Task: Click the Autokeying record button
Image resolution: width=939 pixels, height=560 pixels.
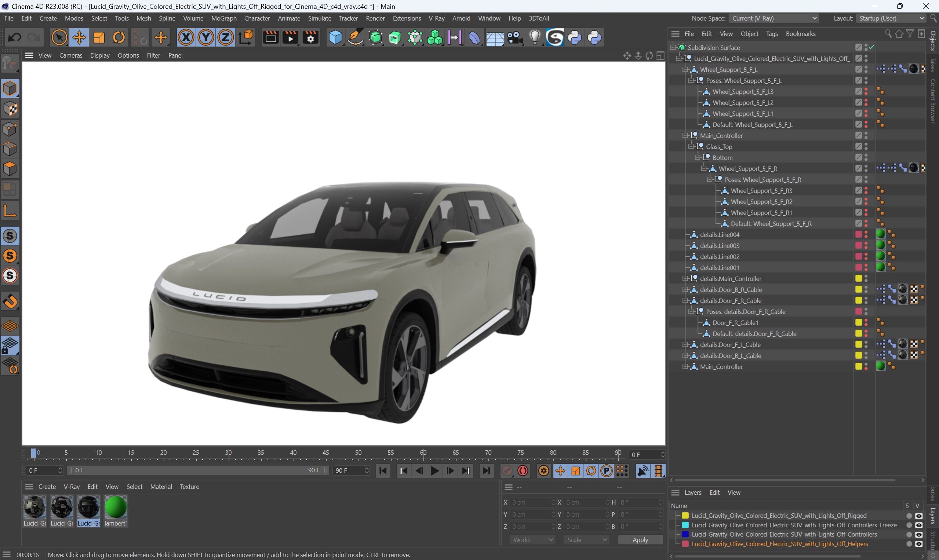Action: click(523, 471)
